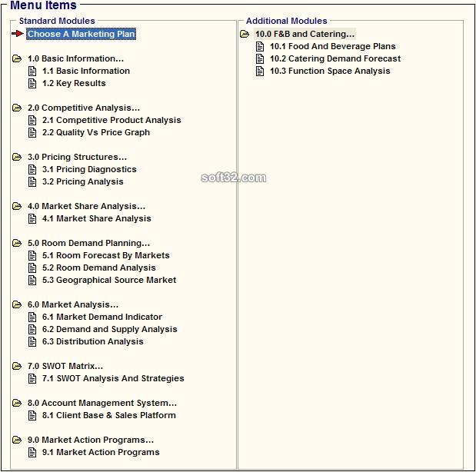This screenshot has height=472, width=476.
Task: Click document icon beside 1.2 Key Results
Action: [32, 83]
